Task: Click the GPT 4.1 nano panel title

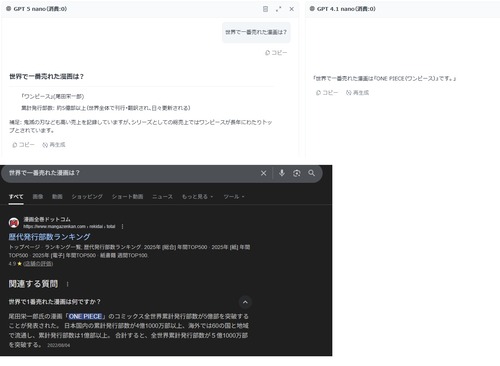Action: 346,9
